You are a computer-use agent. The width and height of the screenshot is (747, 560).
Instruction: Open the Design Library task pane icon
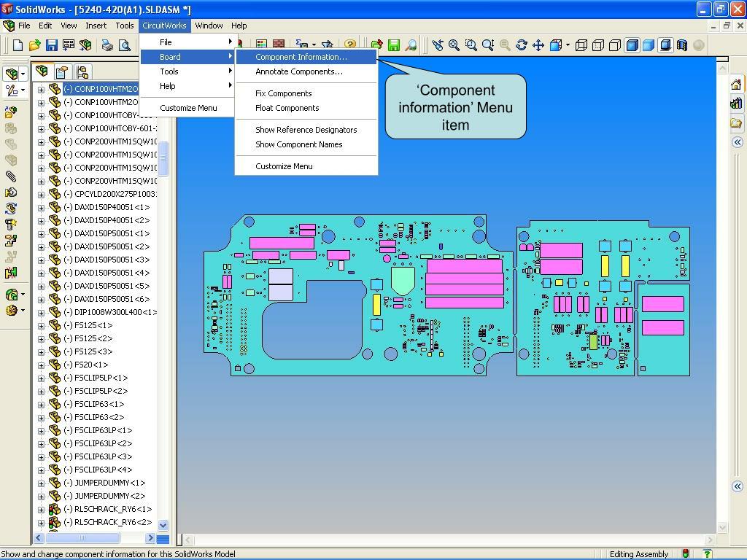click(x=736, y=104)
